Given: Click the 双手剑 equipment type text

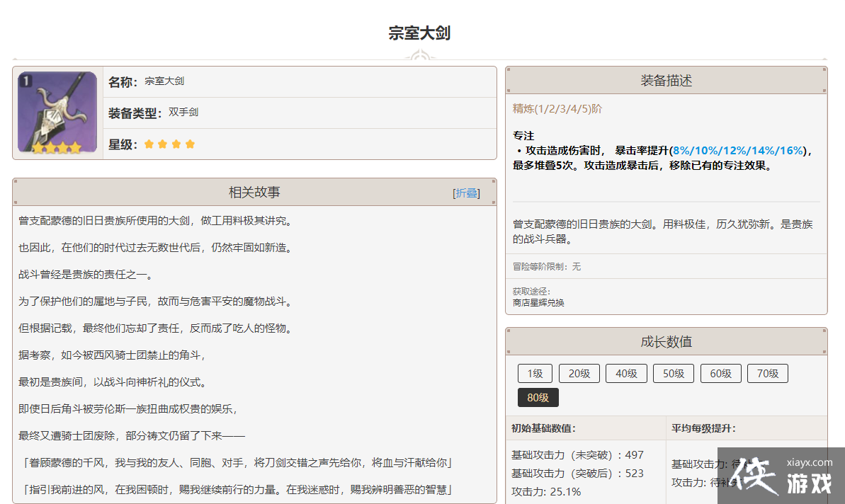Looking at the screenshot, I should (x=183, y=113).
